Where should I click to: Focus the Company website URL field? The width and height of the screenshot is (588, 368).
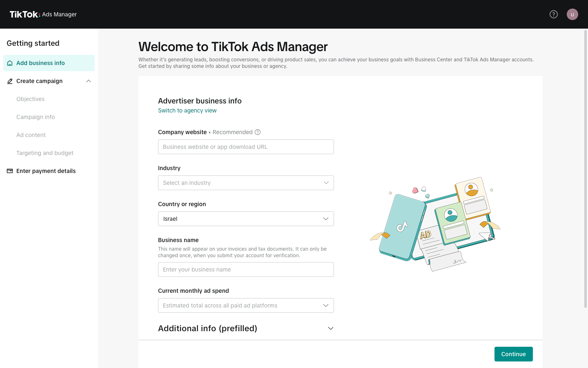tap(246, 147)
